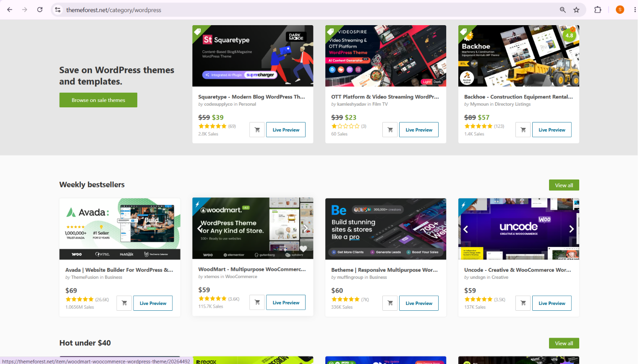View all Hot under $40 items
This screenshot has height=364, width=638.
564,343
